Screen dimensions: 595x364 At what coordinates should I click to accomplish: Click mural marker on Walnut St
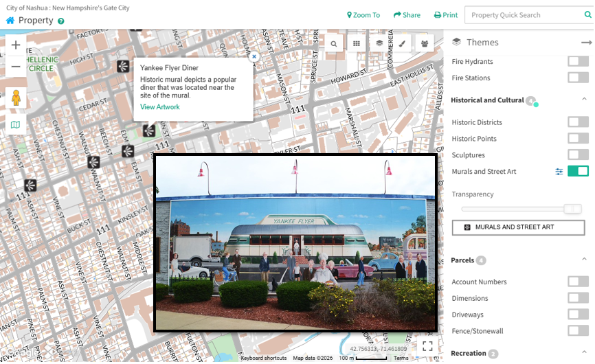(93, 162)
